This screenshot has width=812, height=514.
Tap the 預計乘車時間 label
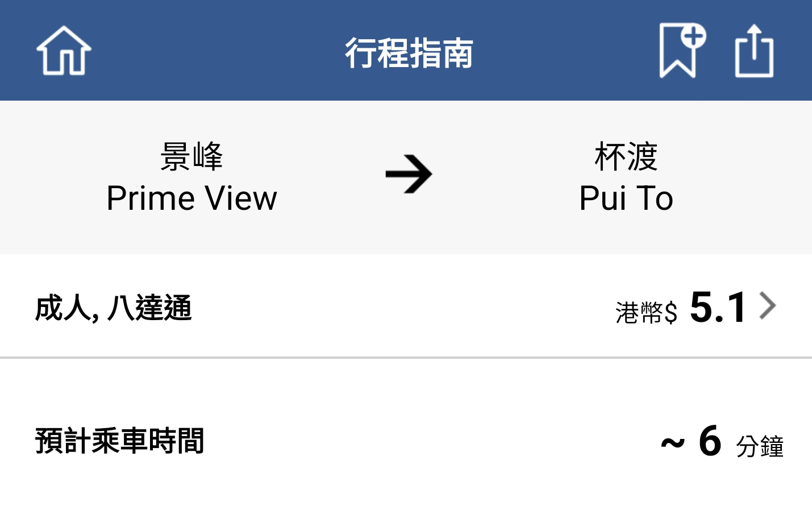[x=119, y=441]
